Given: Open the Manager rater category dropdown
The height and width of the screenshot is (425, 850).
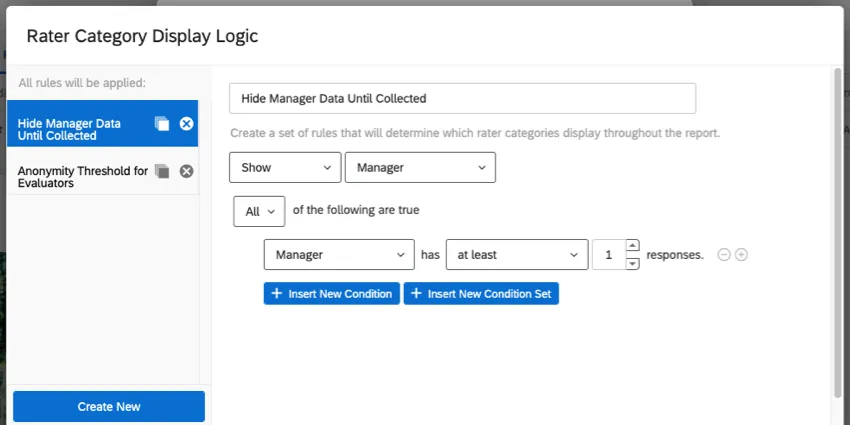Looking at the screenshot, I should pyautogui.click(x=420, y=168).
